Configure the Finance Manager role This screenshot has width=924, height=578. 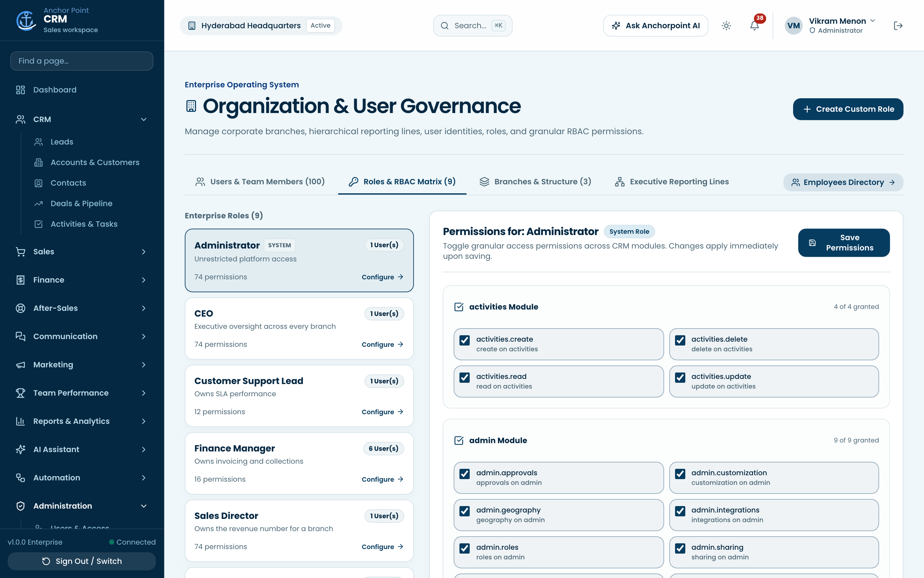pyautogui.click(x=382, y=479)
